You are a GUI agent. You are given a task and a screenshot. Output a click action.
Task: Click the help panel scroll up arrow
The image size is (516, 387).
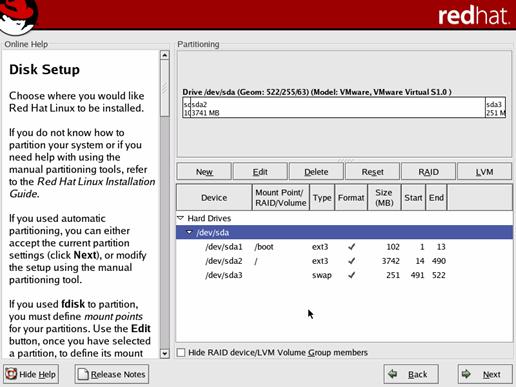(x=165, y=55)
